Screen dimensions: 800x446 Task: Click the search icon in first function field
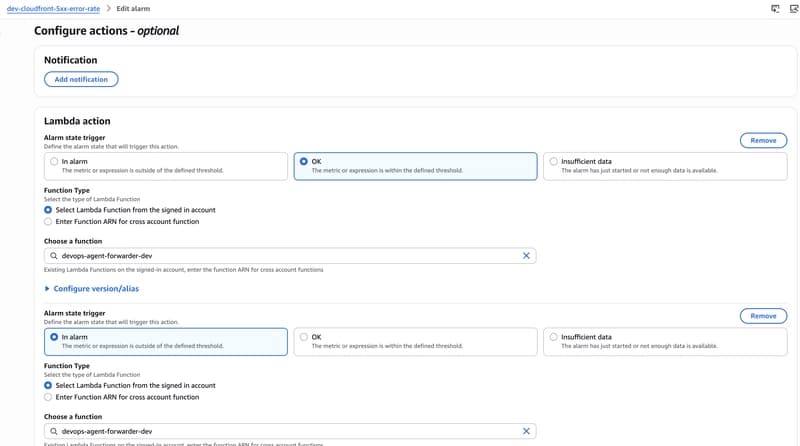point(54,256)
